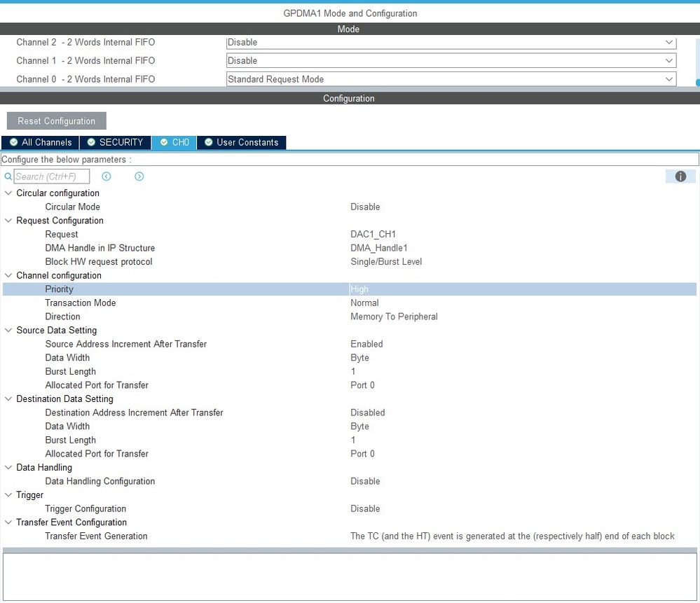Open the Channel 0 Standard Request Mode dropdown

pos(669,78)
